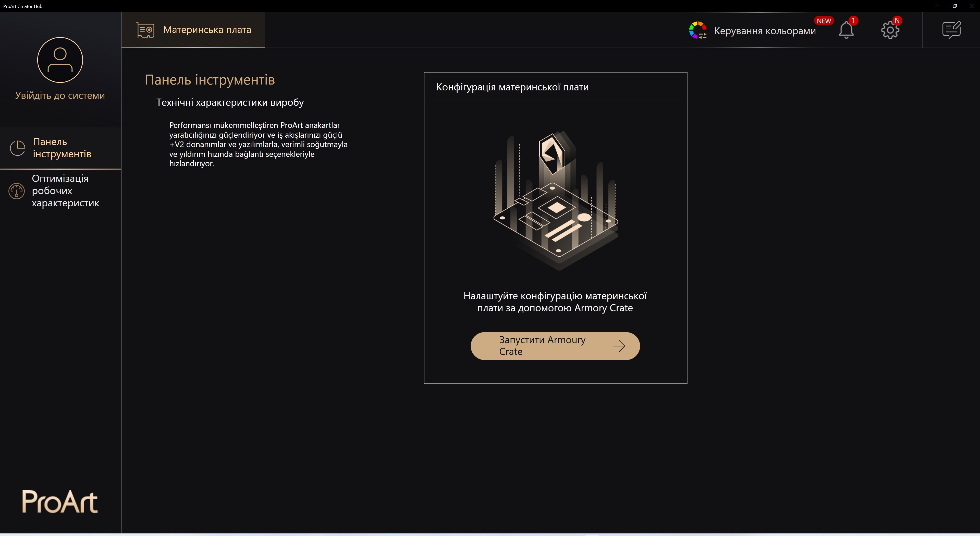
Task: Restore down the ProArt Creator Hub window
Action: pos(954,6)
